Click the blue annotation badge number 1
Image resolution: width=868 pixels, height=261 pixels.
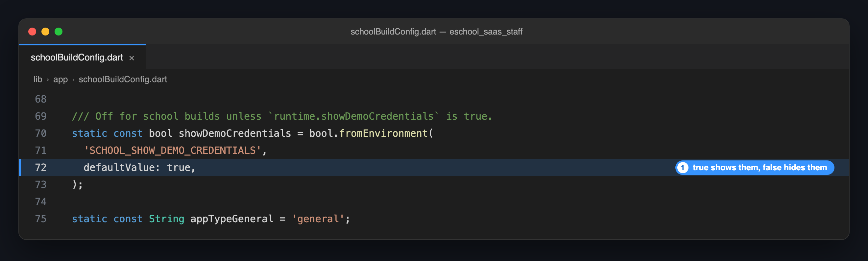coord(683,168)
